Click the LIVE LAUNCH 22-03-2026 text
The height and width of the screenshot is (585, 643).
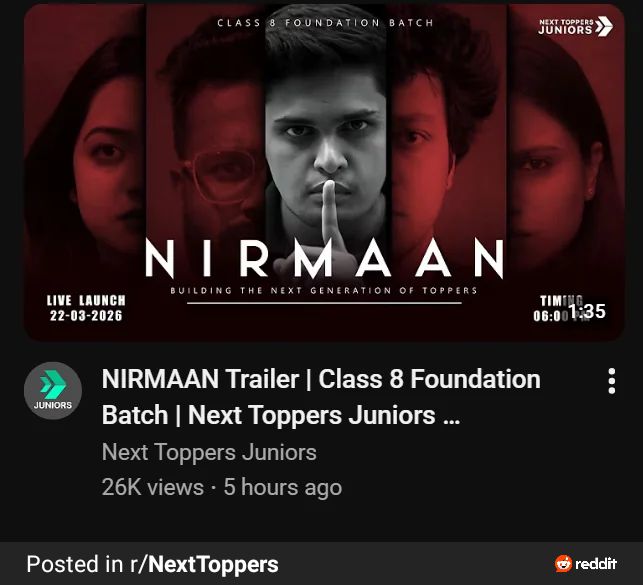86,308
